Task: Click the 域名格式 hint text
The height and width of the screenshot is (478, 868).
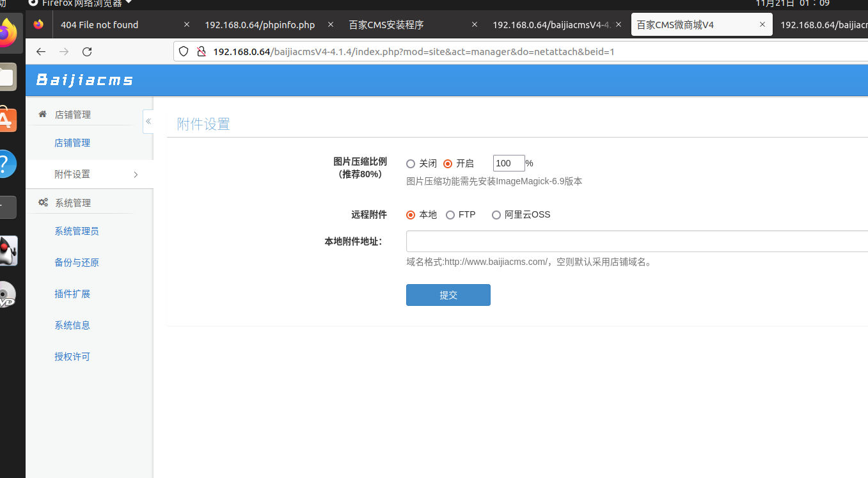Action: point(530,262)
